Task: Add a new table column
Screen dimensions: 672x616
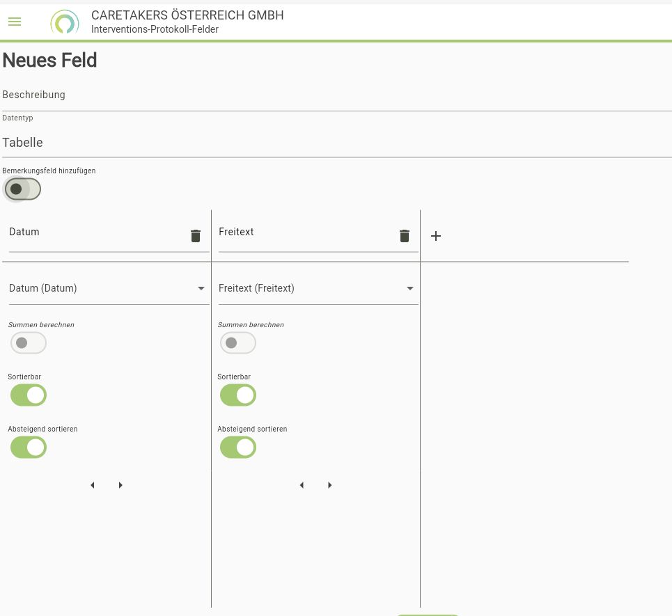Action: pos(436,236)
